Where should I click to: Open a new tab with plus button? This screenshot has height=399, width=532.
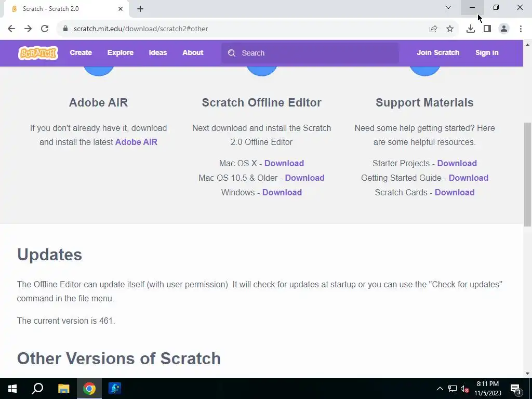click(x=140, y=9)
